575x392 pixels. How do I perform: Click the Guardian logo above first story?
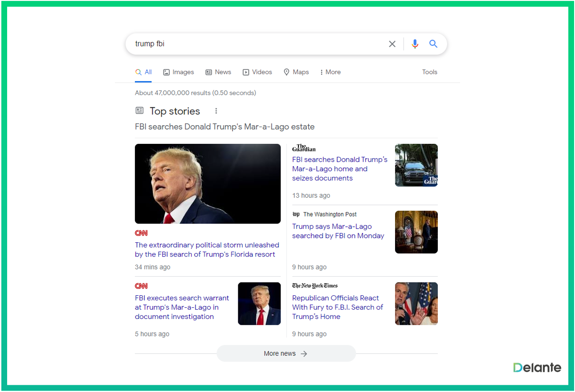(304, 148)
